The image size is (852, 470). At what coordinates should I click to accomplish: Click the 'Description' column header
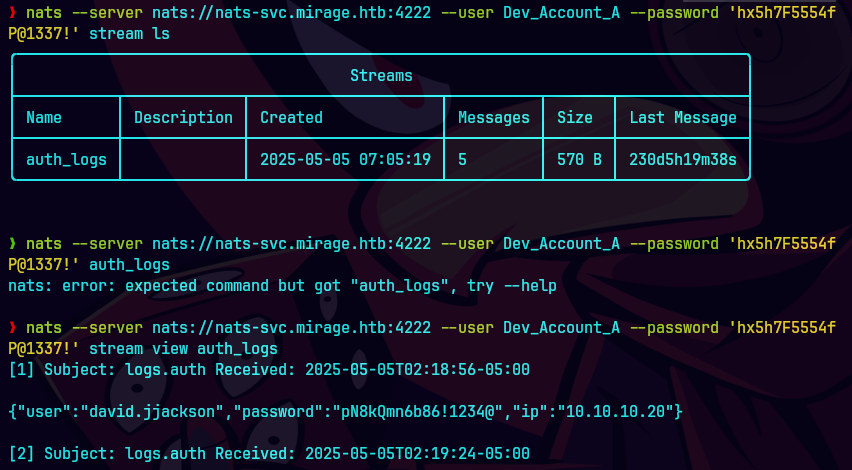tap(183, 117)
